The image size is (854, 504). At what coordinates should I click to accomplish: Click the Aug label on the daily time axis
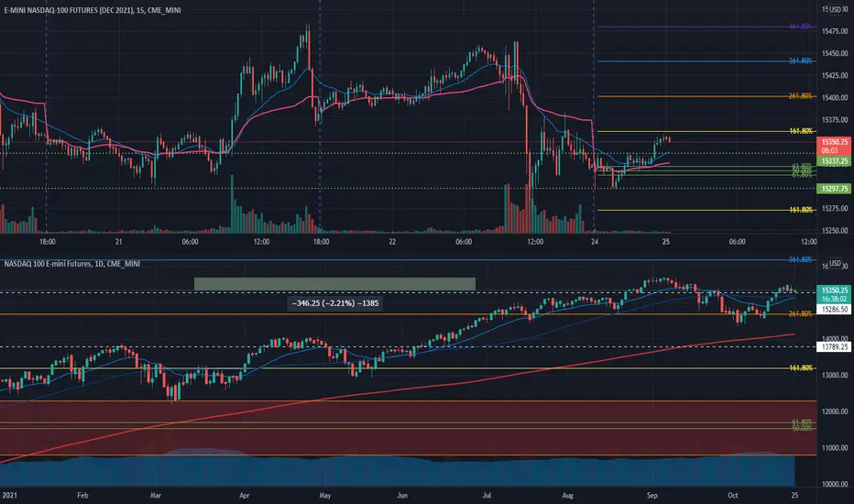567,495
